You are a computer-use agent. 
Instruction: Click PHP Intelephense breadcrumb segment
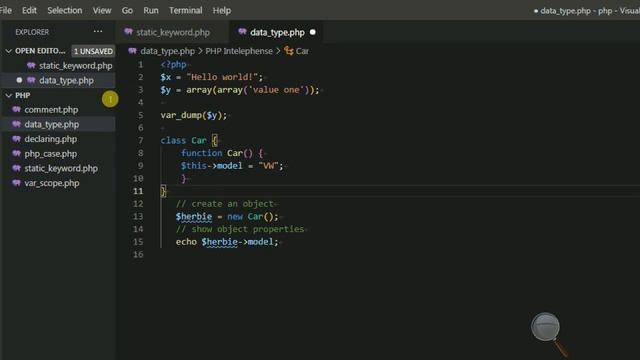239,51
